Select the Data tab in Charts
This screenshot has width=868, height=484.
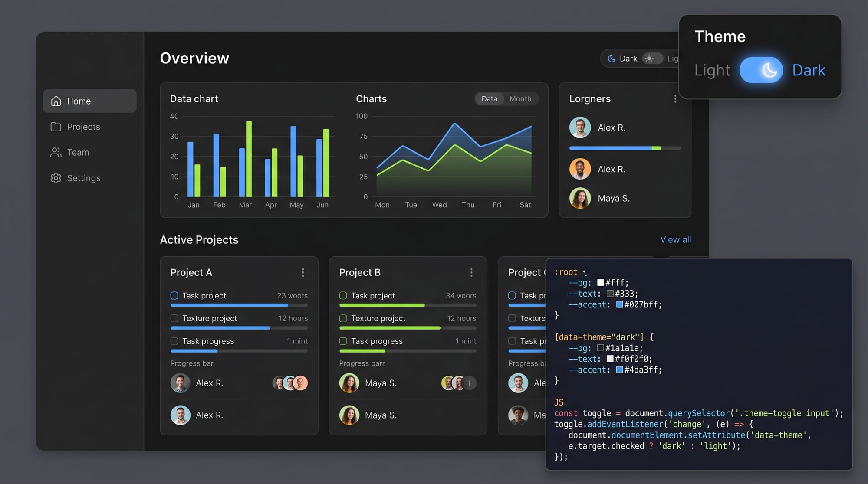tap(489, 99)
